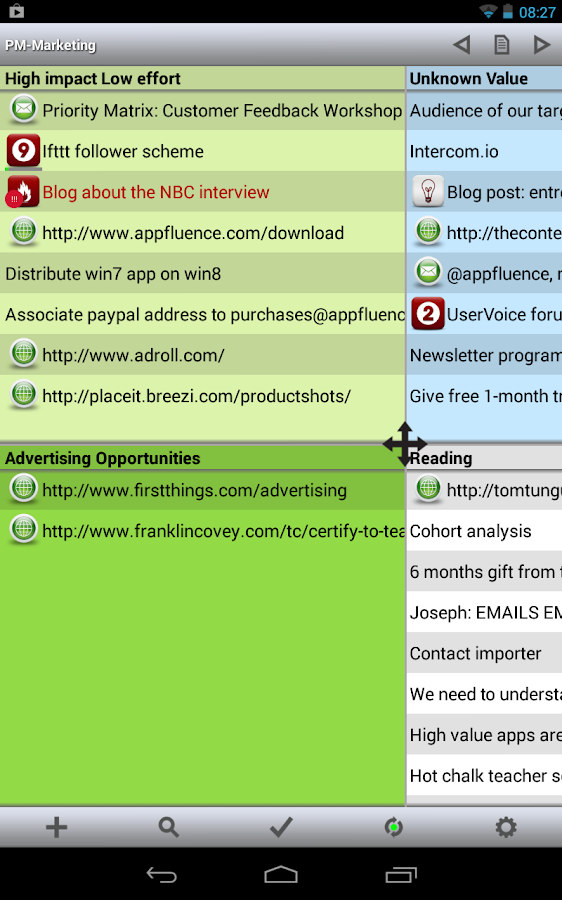Tap text http://theconte in Unknown Value
Image resolution: width=562 pixels, height=900 pixels.
tap(504, 232)
